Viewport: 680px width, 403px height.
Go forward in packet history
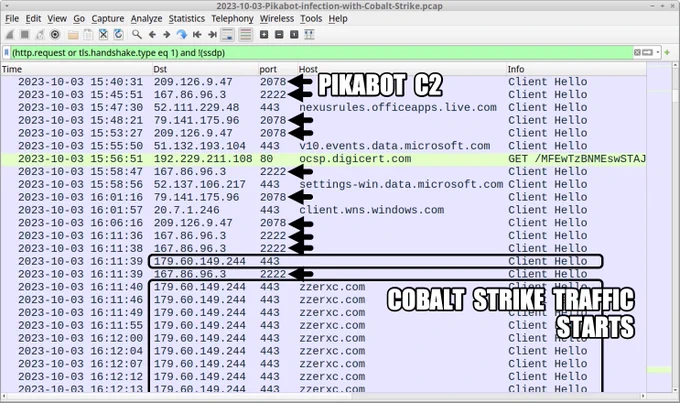(x=167, y=35)
